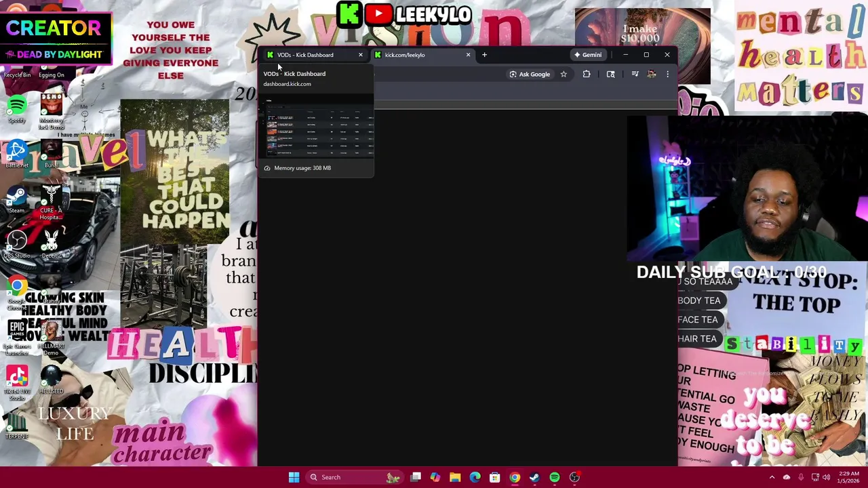868x488 pixels.
Task: Click the OBS Studio taskbar icon
Action: tap(574, 477)
